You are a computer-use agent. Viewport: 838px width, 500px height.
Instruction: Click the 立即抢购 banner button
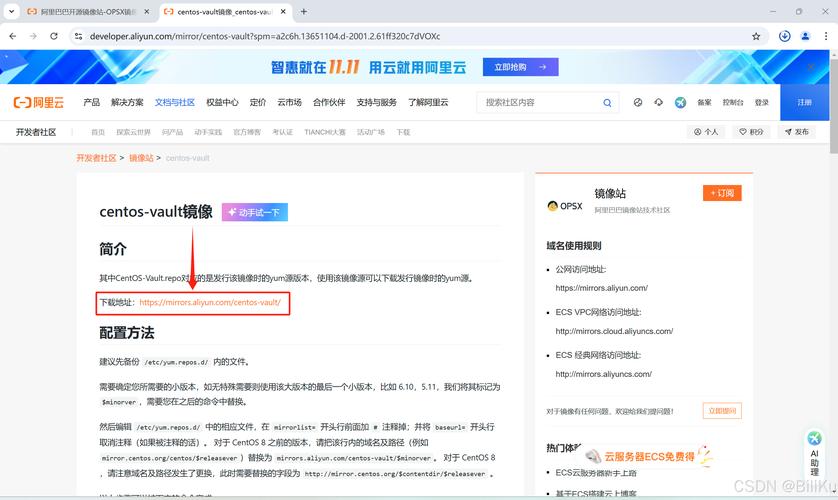click(x=520, y=67)
